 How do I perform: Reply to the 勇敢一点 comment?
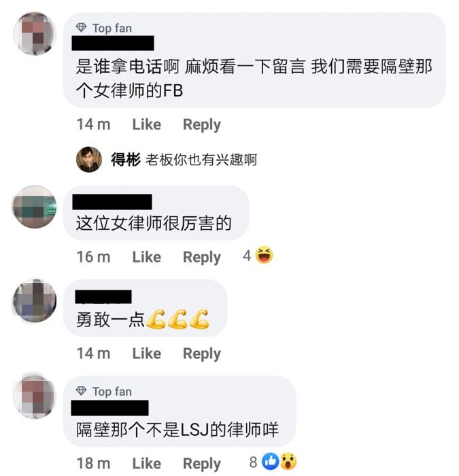coord(201,354)
